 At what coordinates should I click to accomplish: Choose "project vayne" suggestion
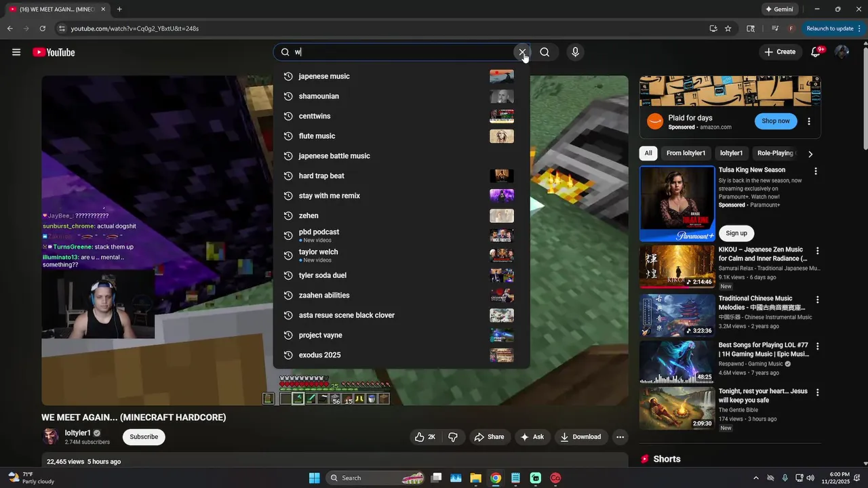401,335
